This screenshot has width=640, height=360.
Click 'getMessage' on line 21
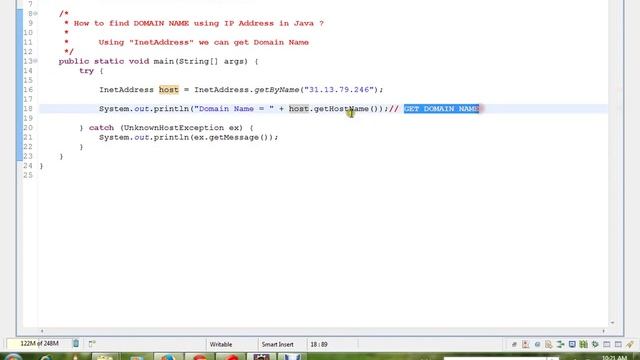(x=233, y=138)
